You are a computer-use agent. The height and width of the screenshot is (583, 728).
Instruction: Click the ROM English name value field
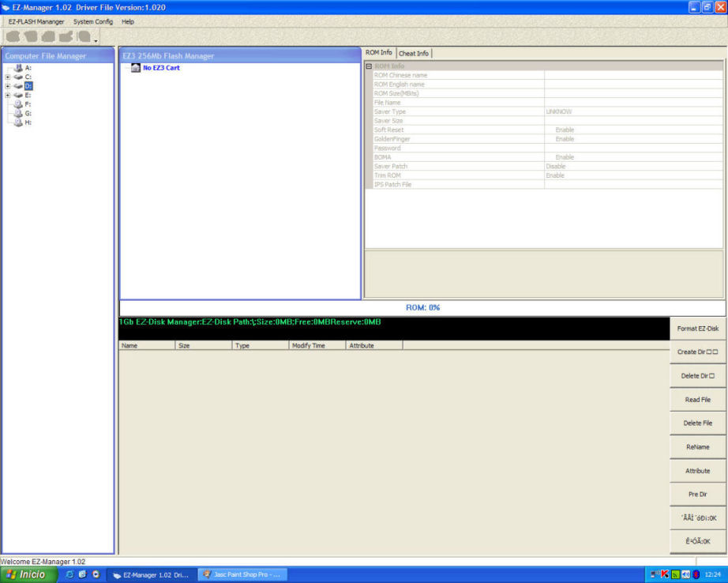634,85
